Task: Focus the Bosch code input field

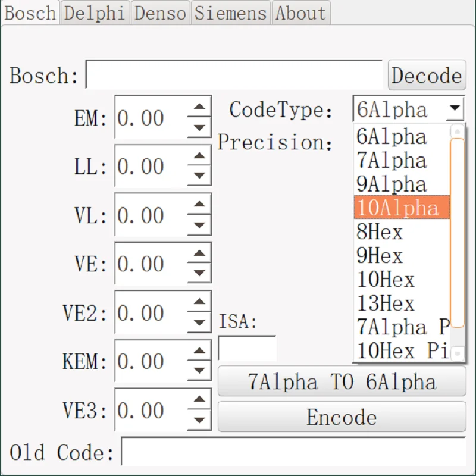Action: click(x=234, y=75)
